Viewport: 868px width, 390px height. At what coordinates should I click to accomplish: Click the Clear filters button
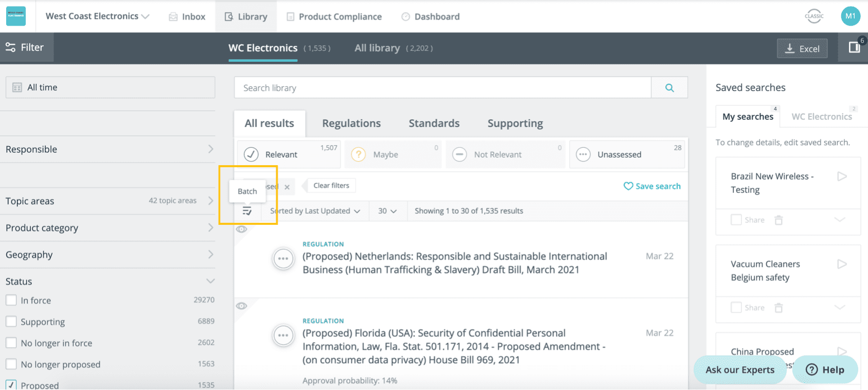click(331, 186)
